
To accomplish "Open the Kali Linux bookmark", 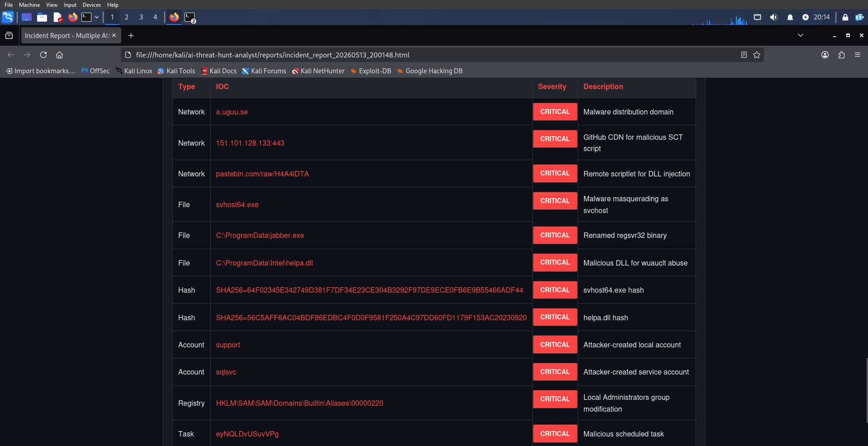I will [134, 71].
